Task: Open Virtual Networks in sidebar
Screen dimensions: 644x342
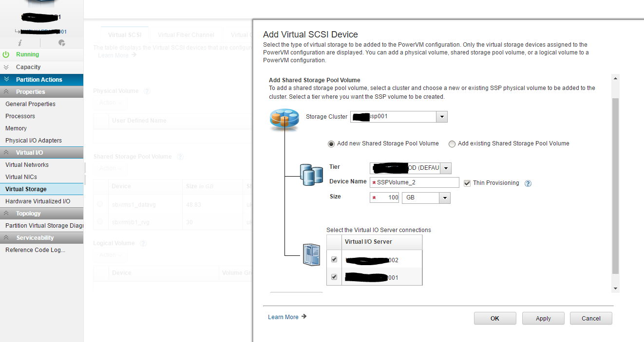Action: click(27, 165)
